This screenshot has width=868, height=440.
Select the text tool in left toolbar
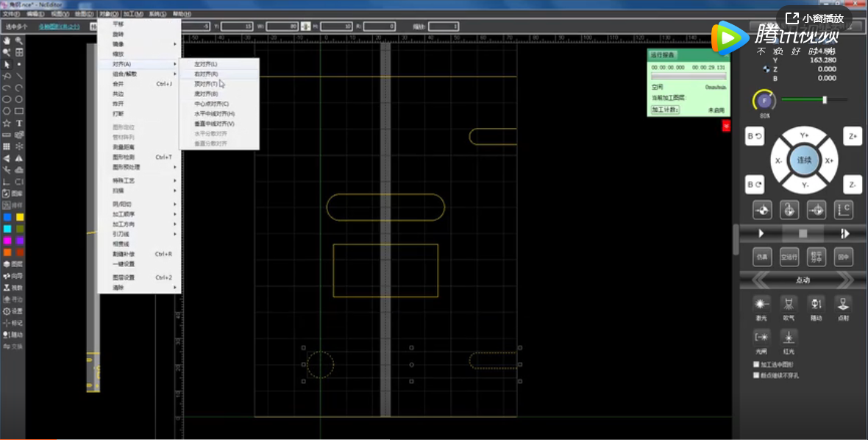[19, 123]
